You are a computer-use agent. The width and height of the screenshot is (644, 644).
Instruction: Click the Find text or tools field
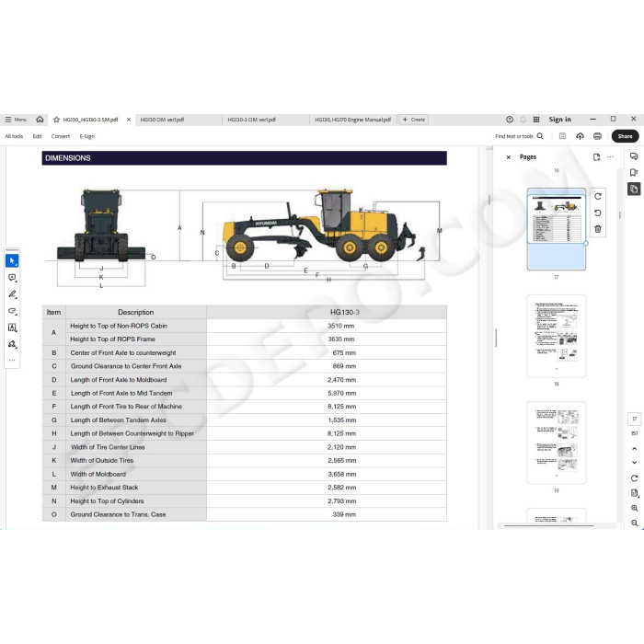(513, 136)
